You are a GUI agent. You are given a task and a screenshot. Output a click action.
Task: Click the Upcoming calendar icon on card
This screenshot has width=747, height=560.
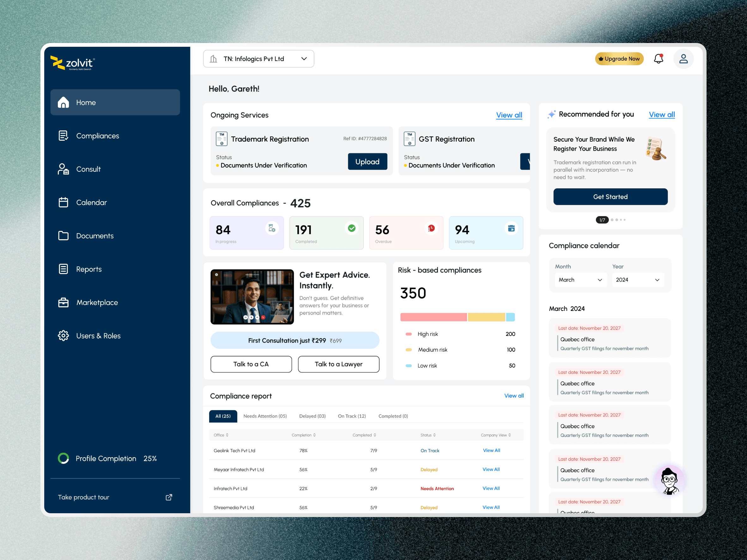pyautogui.click(x=511, y=229)
